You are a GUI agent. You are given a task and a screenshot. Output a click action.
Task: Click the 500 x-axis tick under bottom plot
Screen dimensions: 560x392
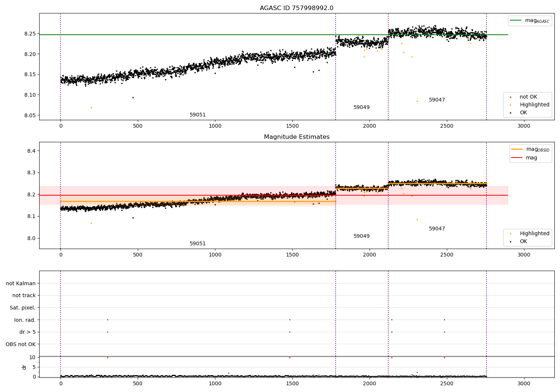coord(138,384)
